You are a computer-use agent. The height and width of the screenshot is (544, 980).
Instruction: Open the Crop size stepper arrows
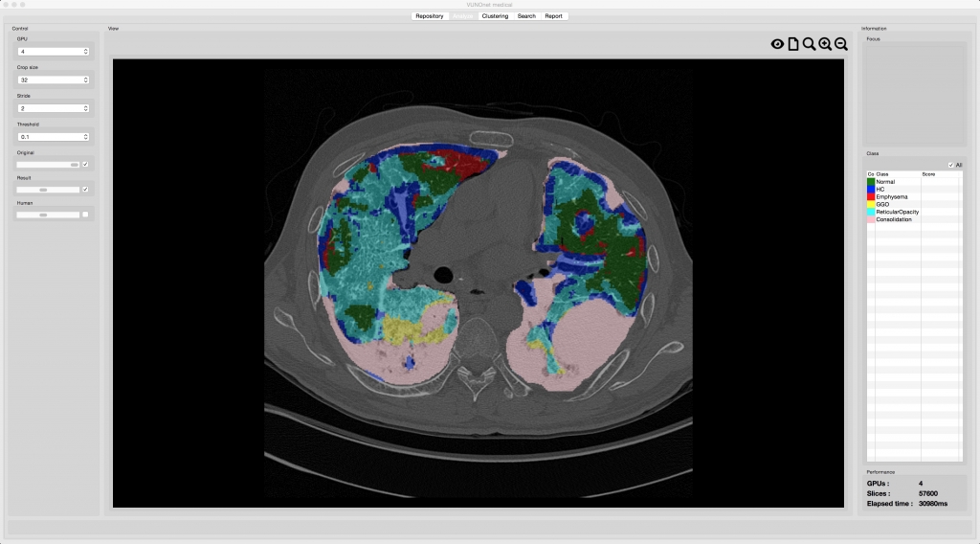coord(85,80)
